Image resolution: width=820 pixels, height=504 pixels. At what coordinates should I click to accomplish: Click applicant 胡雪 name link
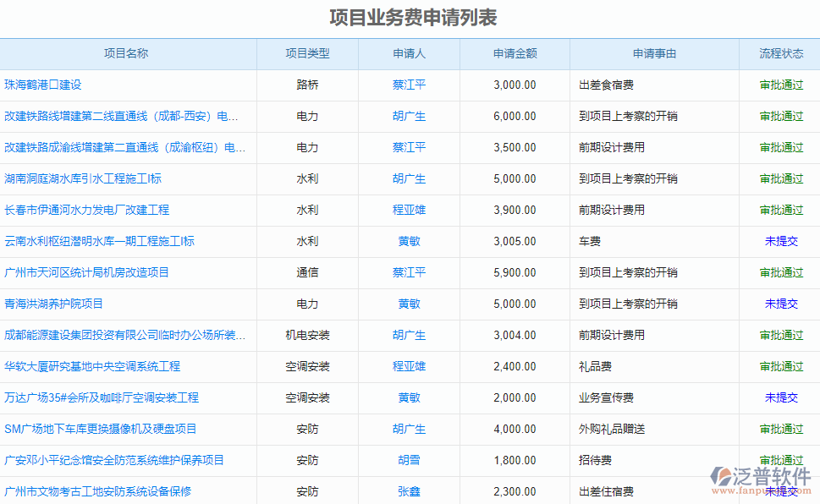(x=409, y=460)
